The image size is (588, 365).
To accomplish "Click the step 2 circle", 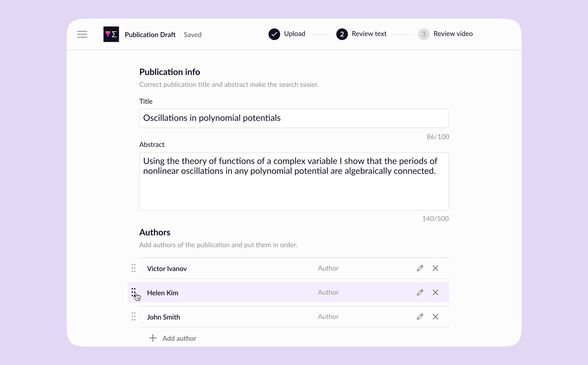I will tap(342, 34).
